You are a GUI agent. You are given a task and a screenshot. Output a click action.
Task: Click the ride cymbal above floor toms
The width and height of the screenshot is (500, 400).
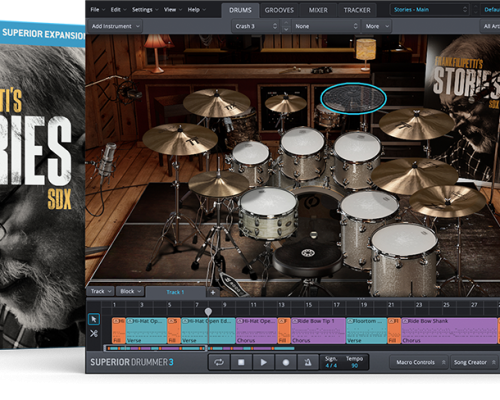coord(414,175)
